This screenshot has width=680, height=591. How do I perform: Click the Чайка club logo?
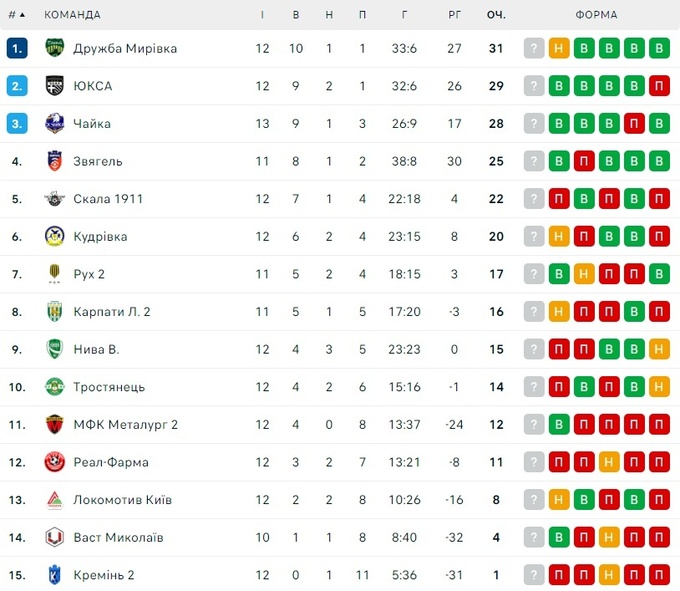(55, 124)
